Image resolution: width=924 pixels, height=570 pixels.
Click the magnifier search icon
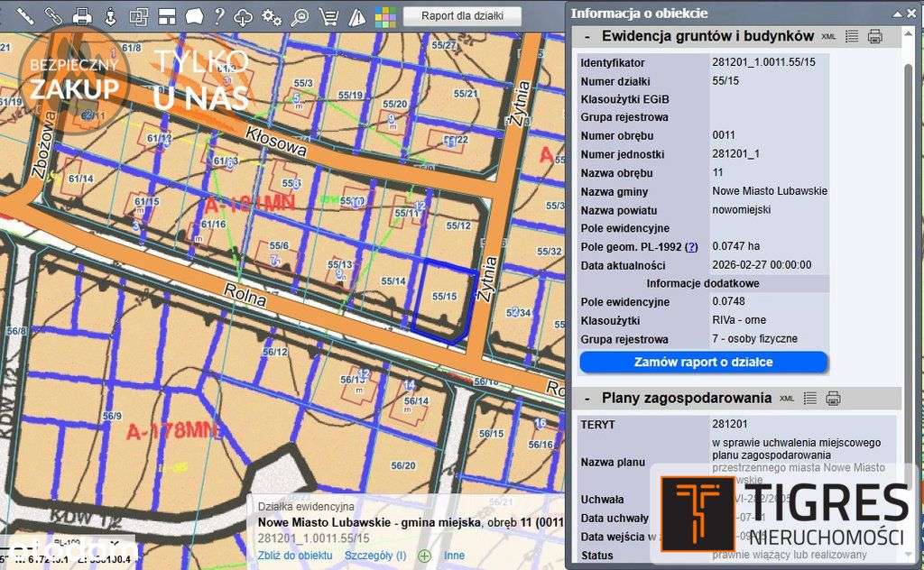(300, 16)
